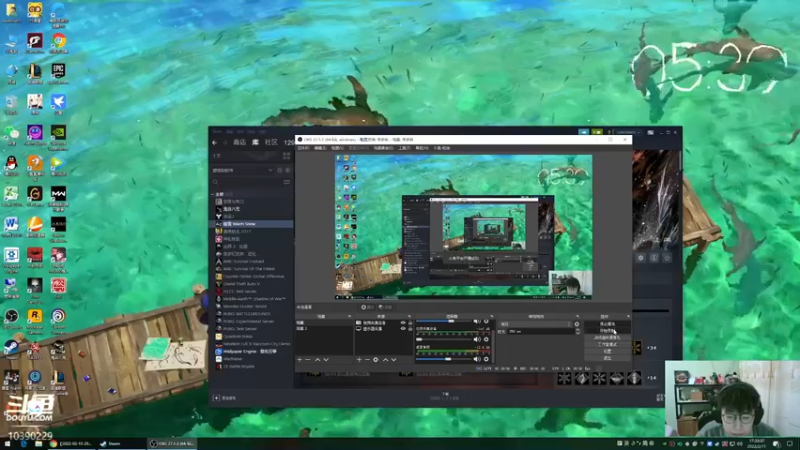The width and height of the screenshot is (800, 450).
Task: Open source properties gear in Sources toolbar
Action: tap(376, 360)
